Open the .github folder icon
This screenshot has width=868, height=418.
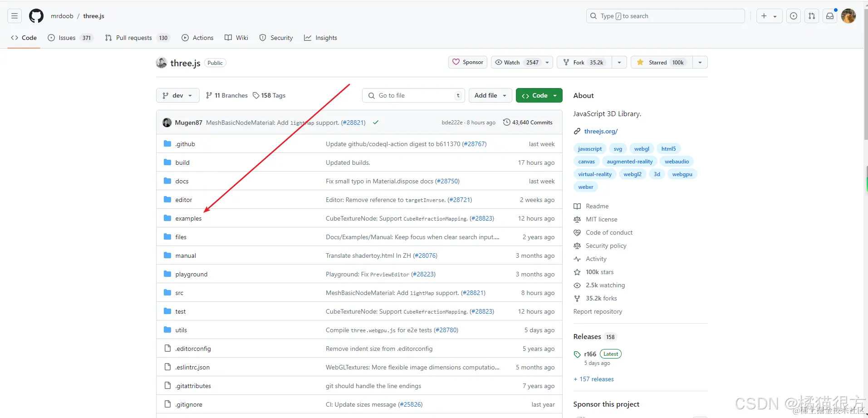167,144
